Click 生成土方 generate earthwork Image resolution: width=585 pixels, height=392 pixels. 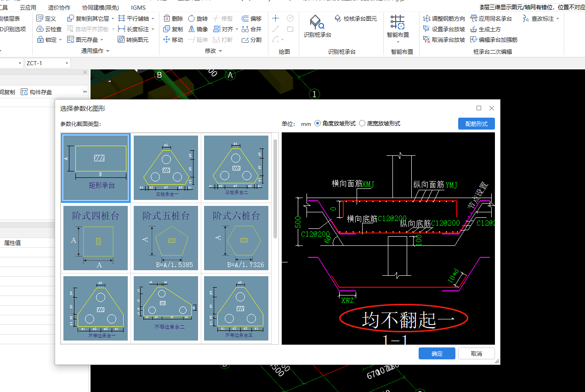[x=485, y=29]
